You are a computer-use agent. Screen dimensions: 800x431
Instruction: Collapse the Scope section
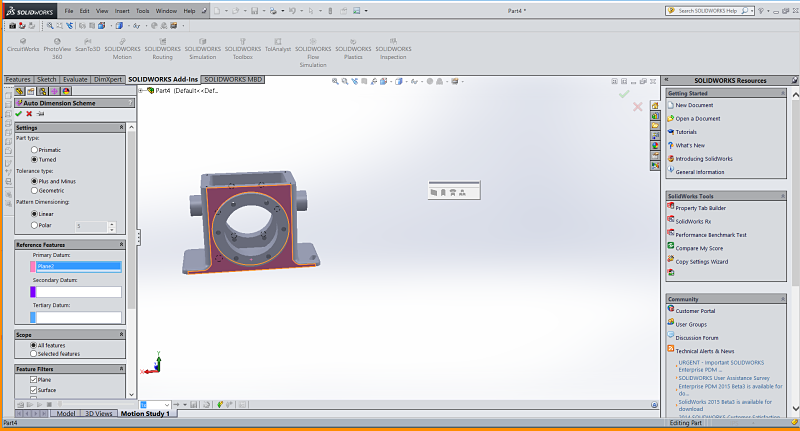pyautogui.click(x=121, y=335)
